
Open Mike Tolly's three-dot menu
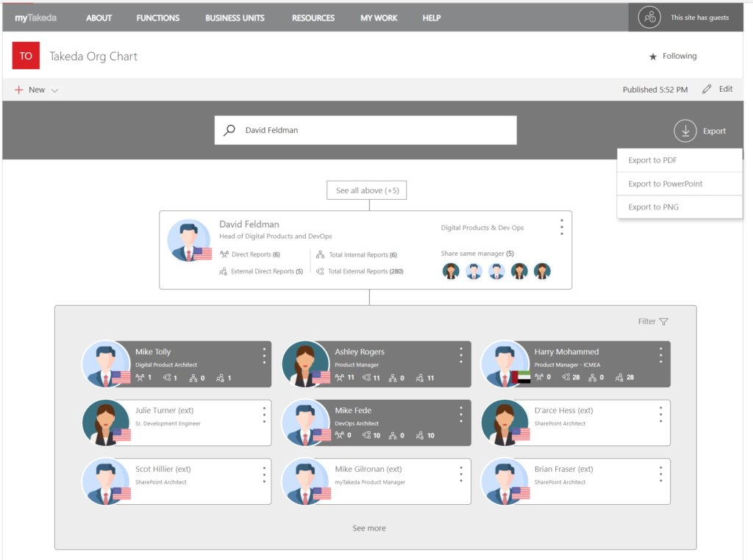point(264,356)
